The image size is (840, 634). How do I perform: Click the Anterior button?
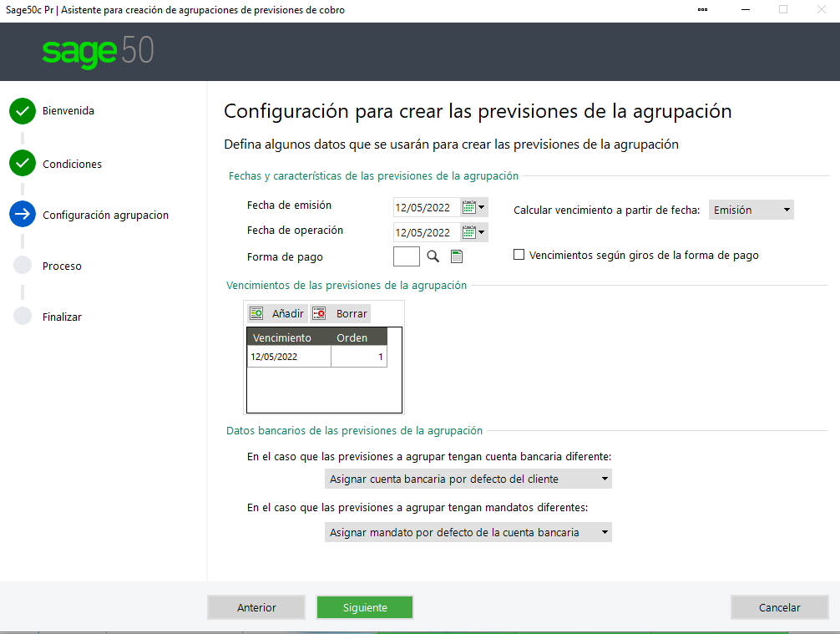[x=256, y=607]
